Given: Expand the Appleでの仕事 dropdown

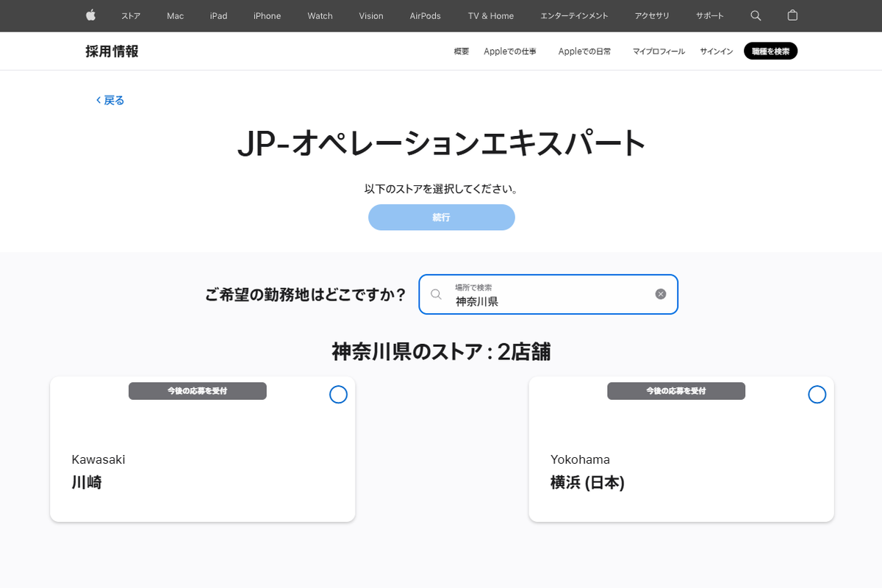Looking at the screenshot, I should point(510,51).
